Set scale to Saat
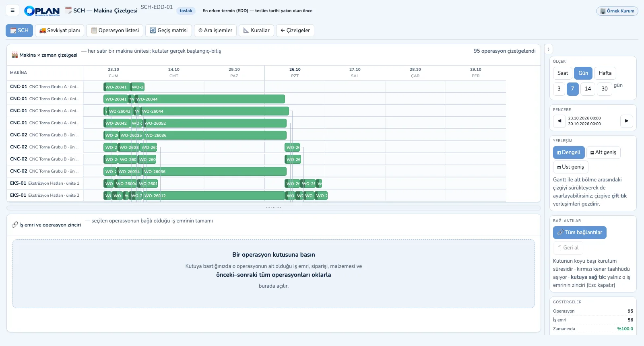This screenshot has width=644, height=346. (x=563, y=73)
